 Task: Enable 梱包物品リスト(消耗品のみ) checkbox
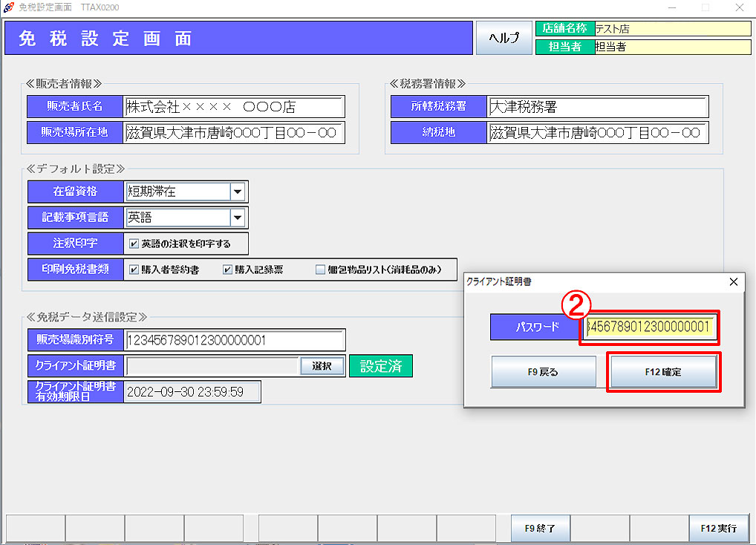coord(320,270)
